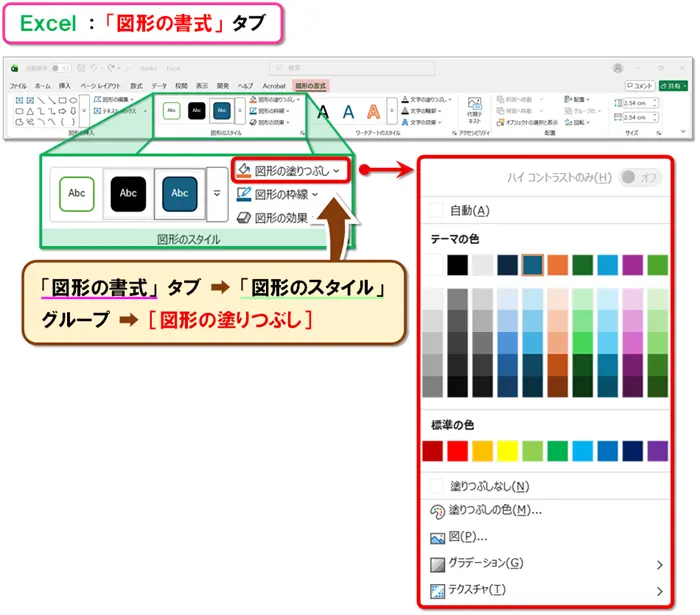Screen dimensions: 700x615
Task: Open オブジェクトの選択と表示 selection pane
Action: tap(527, 122)
